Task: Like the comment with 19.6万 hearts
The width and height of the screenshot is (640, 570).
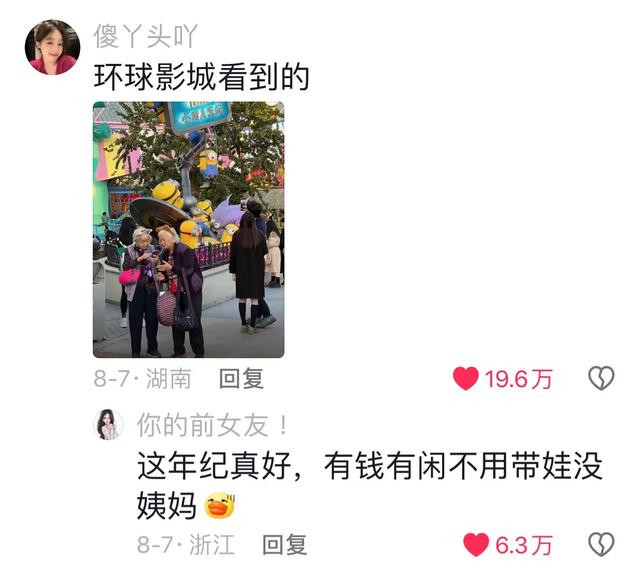Action: pyautogui.click(x=465, y=378)
